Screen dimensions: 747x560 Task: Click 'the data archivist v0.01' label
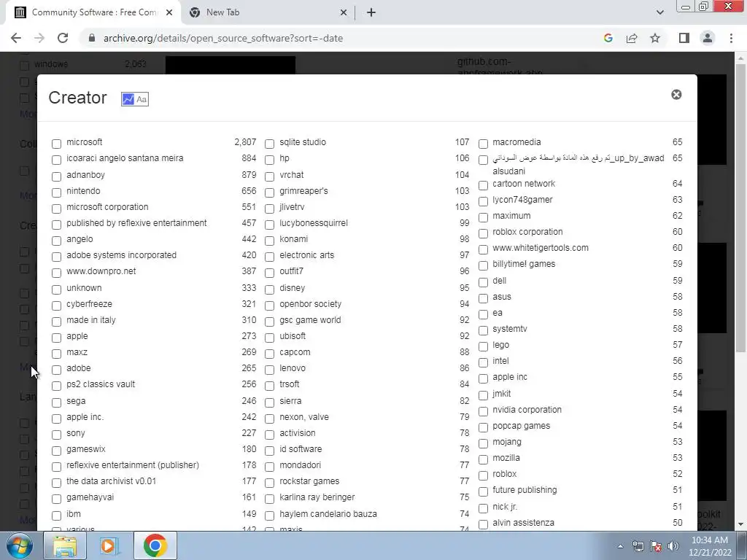click(111, 481)
